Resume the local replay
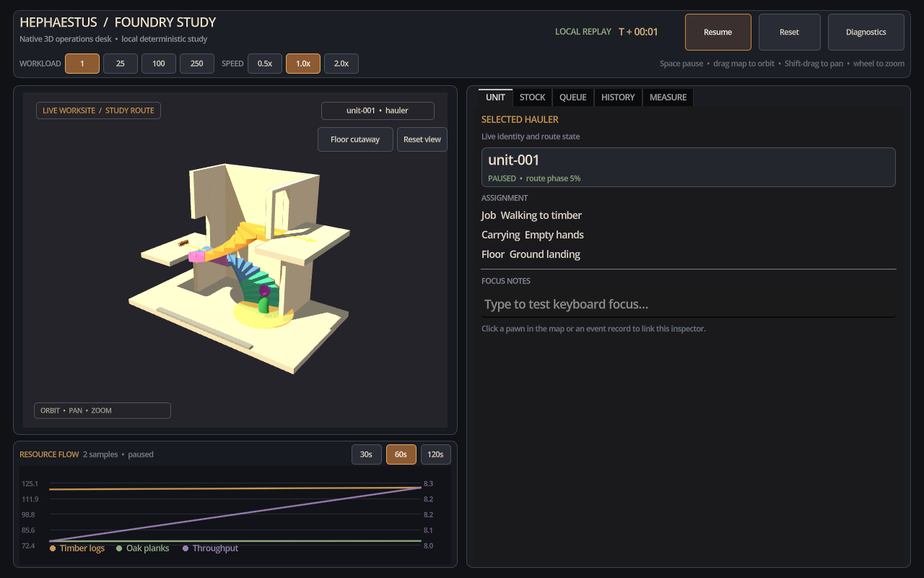 718,32
